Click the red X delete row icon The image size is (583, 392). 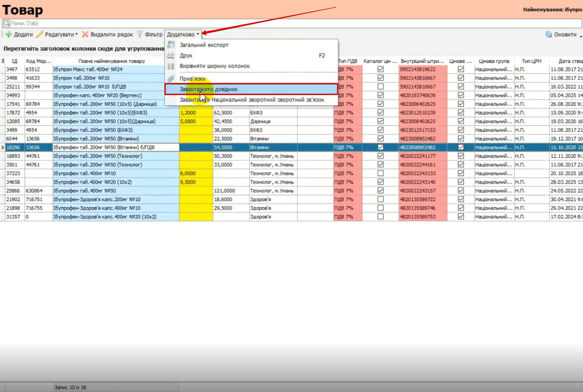click(x=85, y=34)
